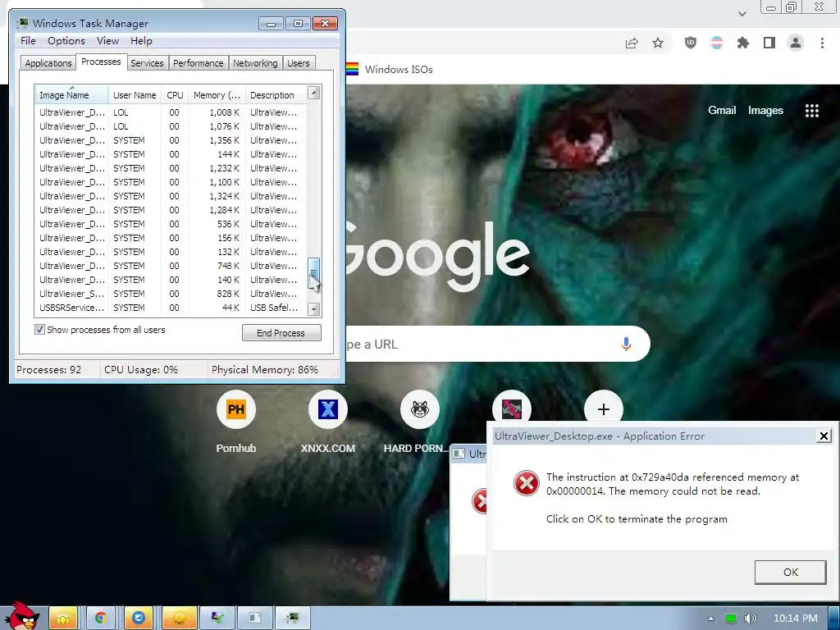Open the File menu in Task Manager
Screen dimensions: 840x630
tap(28, 41)
